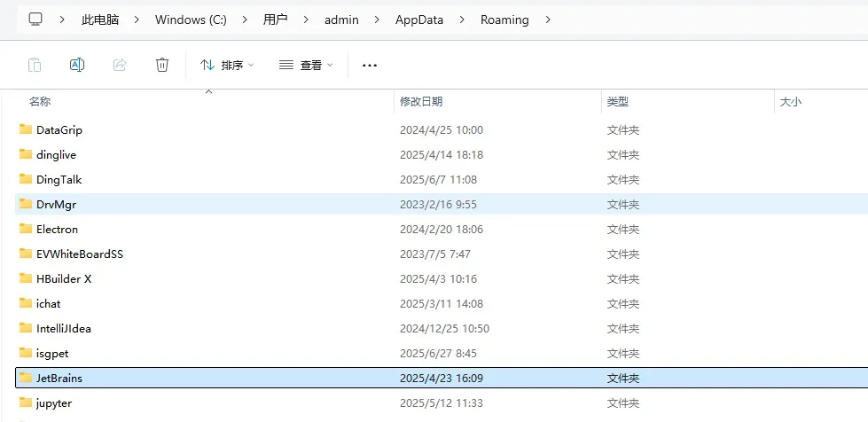The width and height of the screenshot is (868, 422).
Task: Click the dinglive folder name
Action: [x=57, y=155]
